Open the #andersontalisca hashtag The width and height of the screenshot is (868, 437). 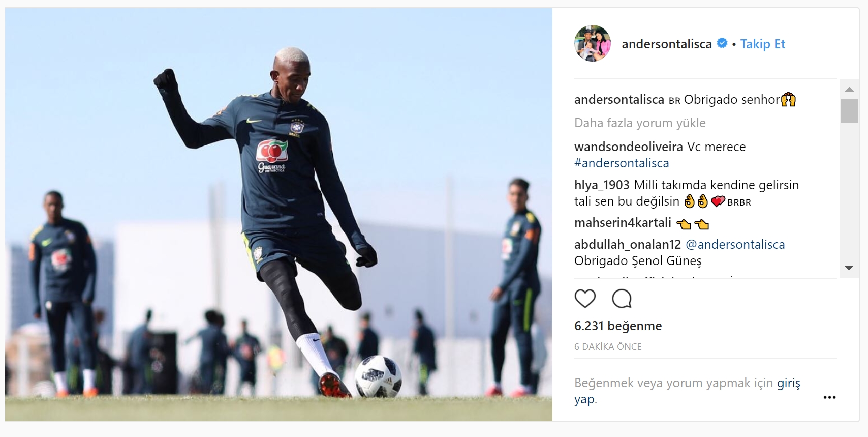(x=622, y=163)
